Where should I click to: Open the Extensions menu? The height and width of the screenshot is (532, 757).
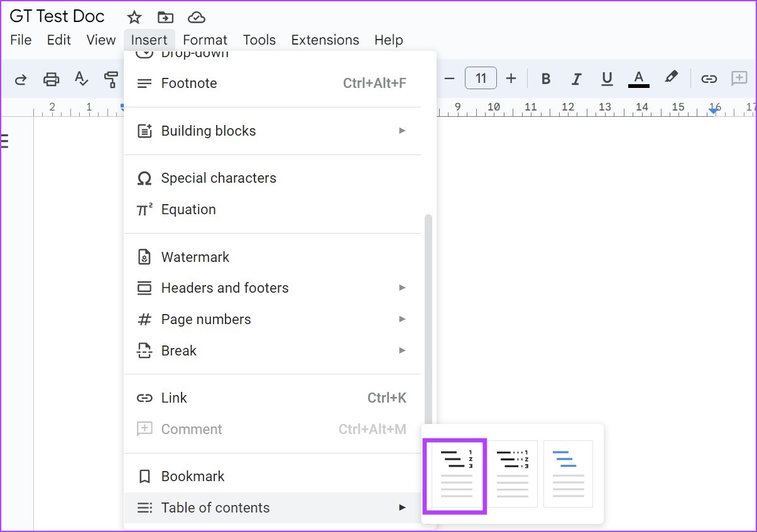(325, 40)
